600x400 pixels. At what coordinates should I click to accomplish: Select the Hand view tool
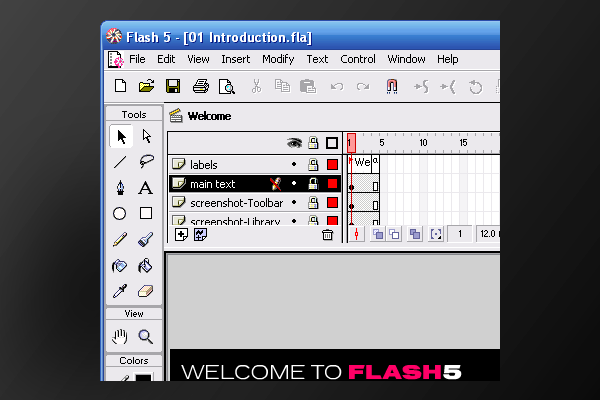(120, 337)
